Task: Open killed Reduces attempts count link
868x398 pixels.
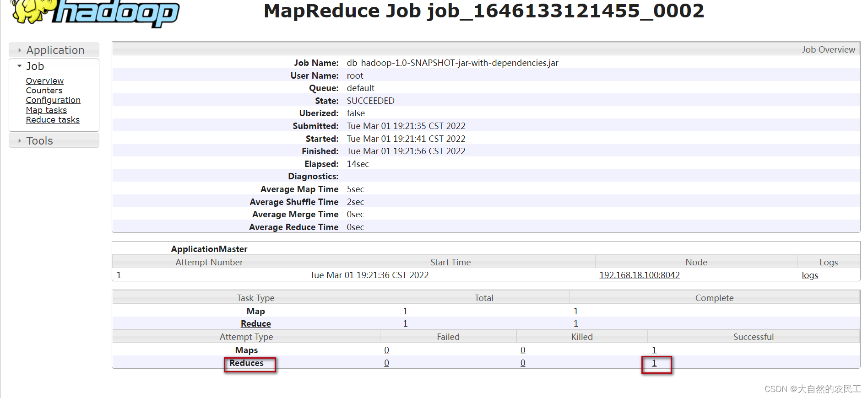Action: tap(523, 363)
